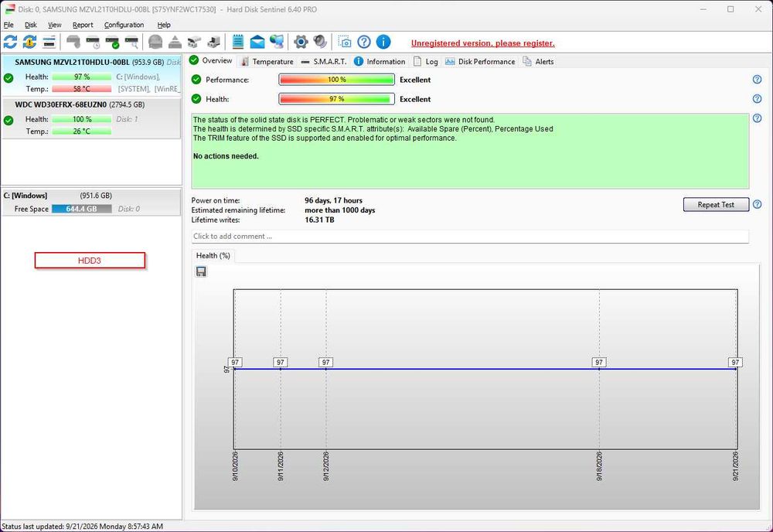This screenshot has height=532, width=773.
Task: Open settings via the gear toolbar icon
Action: 301,42
